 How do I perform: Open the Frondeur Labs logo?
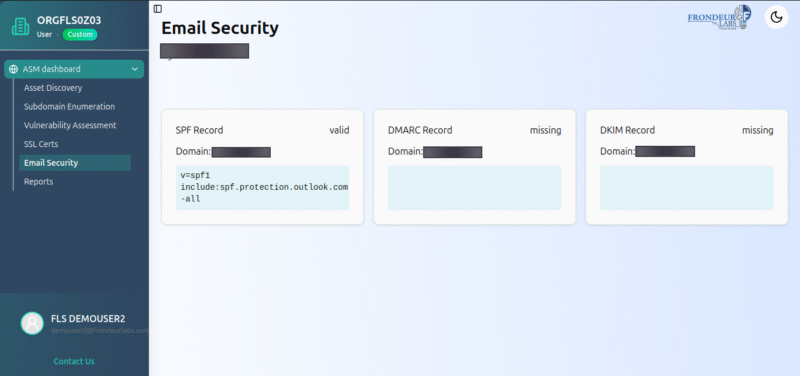coord(719,17)
